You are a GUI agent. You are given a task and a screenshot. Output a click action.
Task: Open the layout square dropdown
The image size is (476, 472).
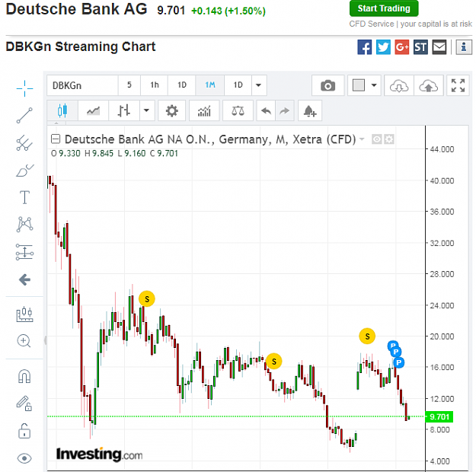pyautogui.click(x=364, y=85)
